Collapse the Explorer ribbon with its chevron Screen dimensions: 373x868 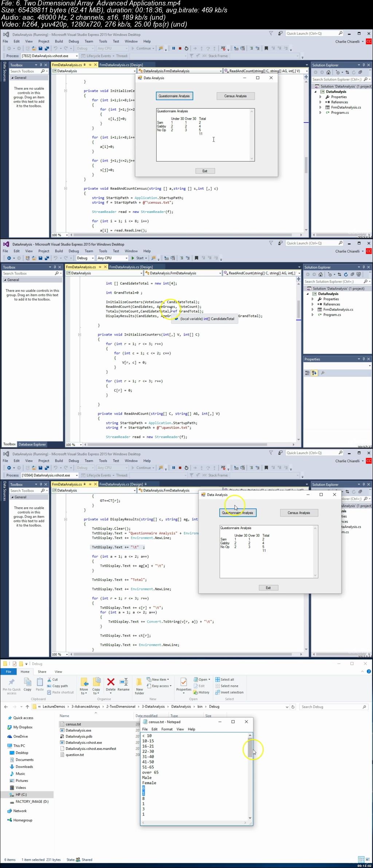pos(363,671)
